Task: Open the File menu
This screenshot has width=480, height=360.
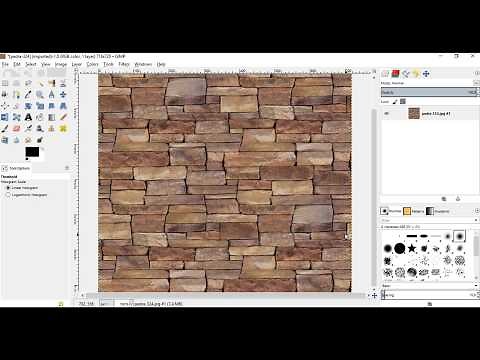Action: [x=5, y=64]
